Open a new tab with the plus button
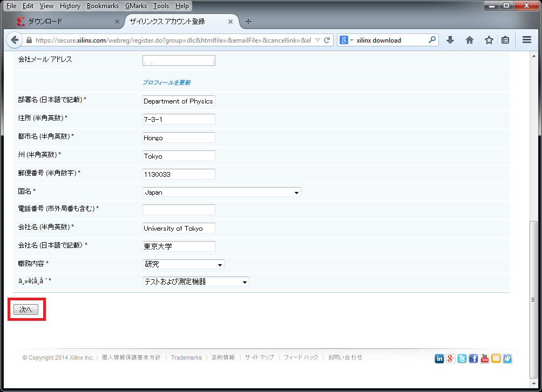The width and height of the screenshot is (542, 392). coord(248,22)
